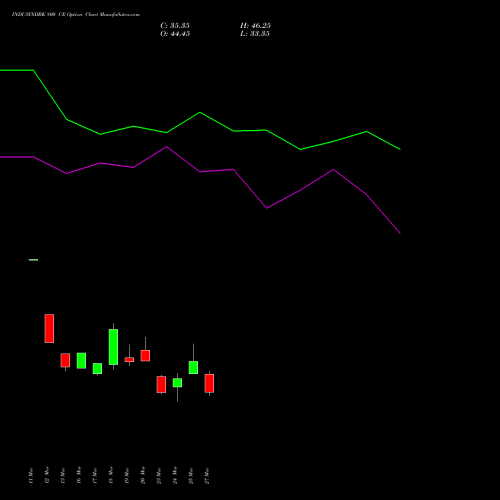Click the 16 Mar date axis label
Screen dimensions: 500x500
79,475
